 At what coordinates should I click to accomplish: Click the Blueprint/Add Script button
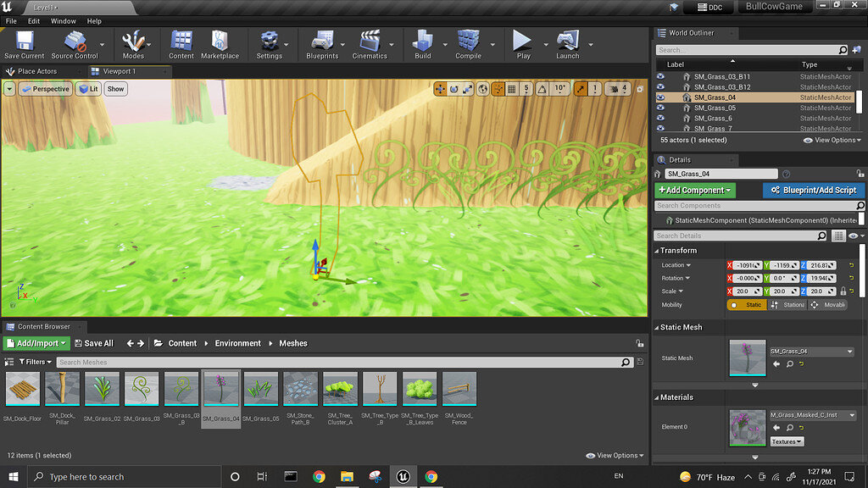coord(813,191)
